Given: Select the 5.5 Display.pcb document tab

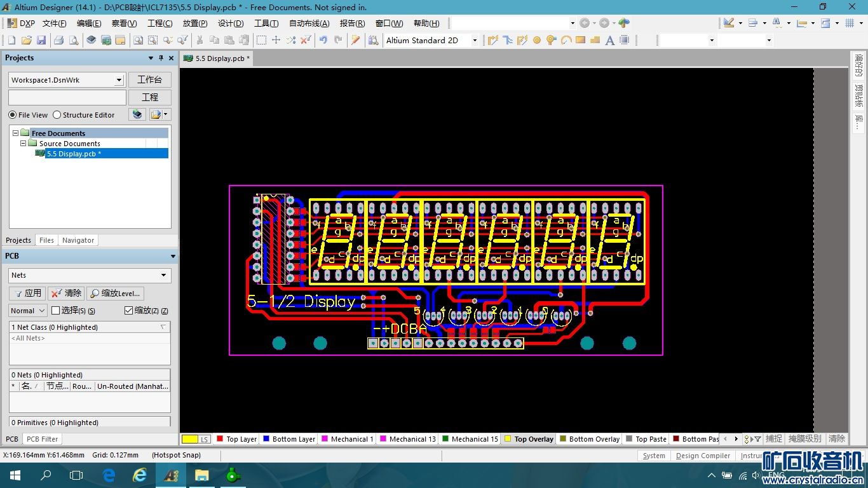Looking at the screenshot, I should (216, 58).
